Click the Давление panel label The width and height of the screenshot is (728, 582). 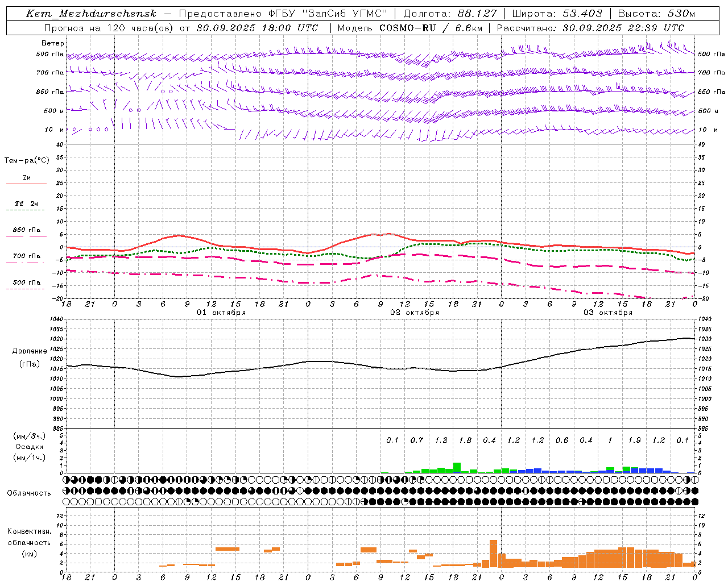coord(29,351)
